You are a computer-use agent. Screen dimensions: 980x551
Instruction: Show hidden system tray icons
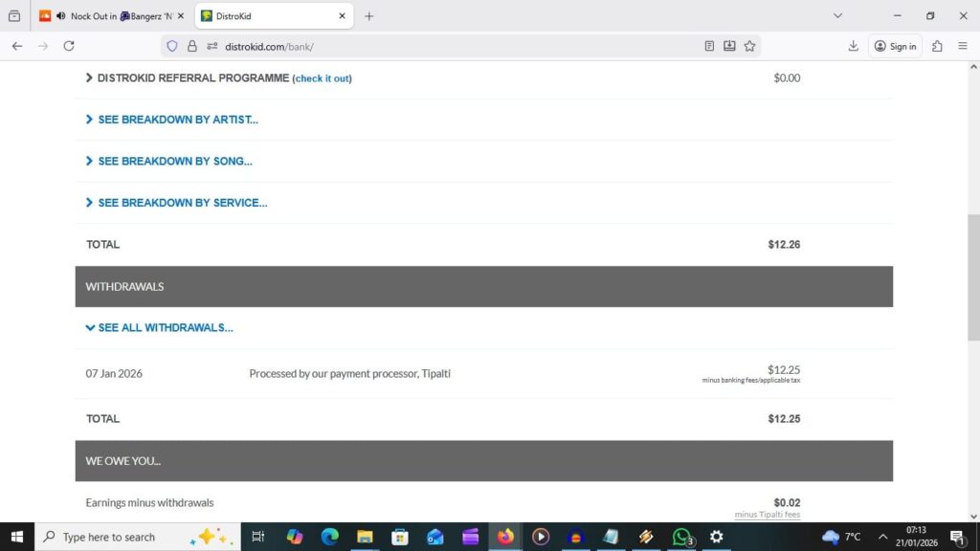click(882, 537)
